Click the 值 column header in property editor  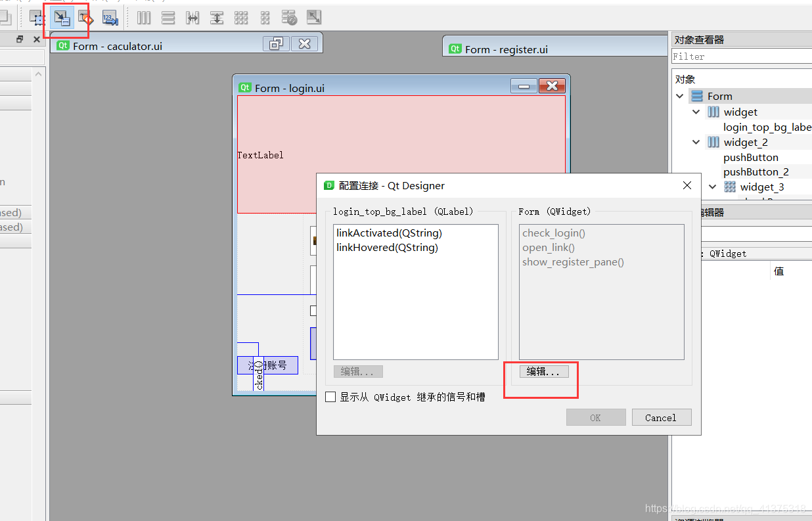[779, 271]
